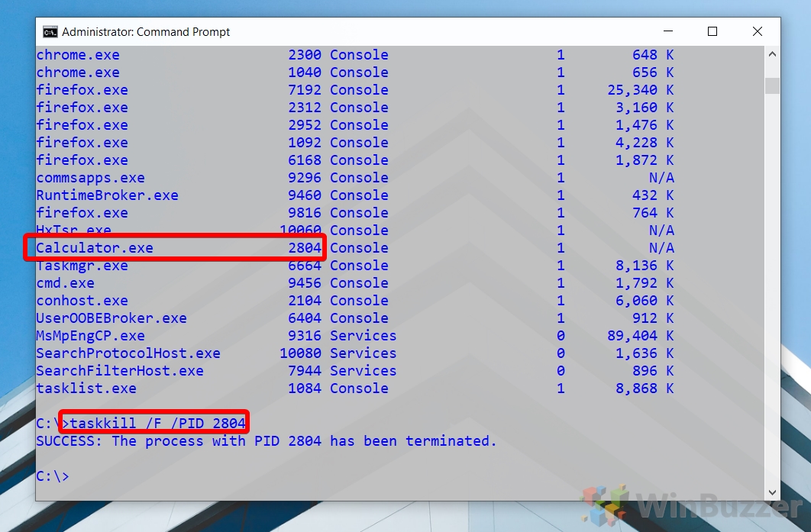This screenshot has width=811, height=532.
Task: Close the Command Prompt window
Action: point(758,31)
